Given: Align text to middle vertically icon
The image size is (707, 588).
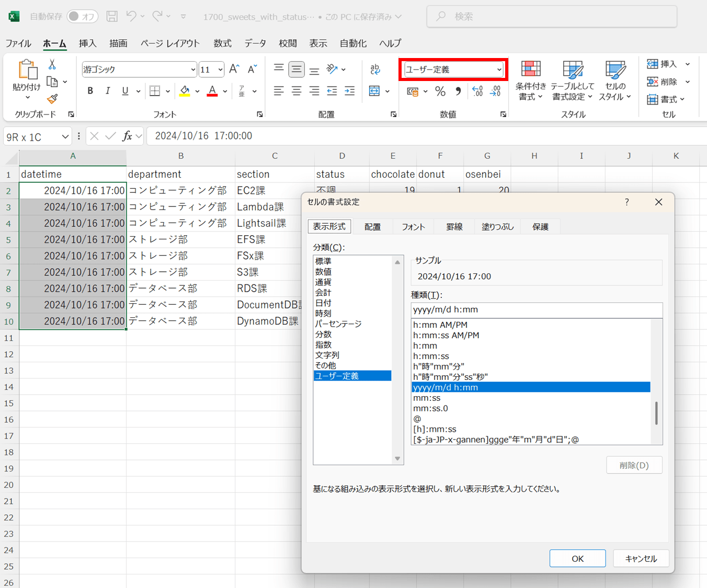Looking at the screenshot, I should coord(297,69).
